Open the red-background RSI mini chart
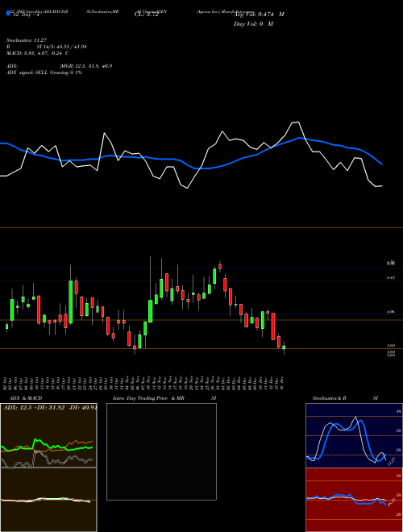The height and width of the screenshot is (532, 403). click(354, 500)
